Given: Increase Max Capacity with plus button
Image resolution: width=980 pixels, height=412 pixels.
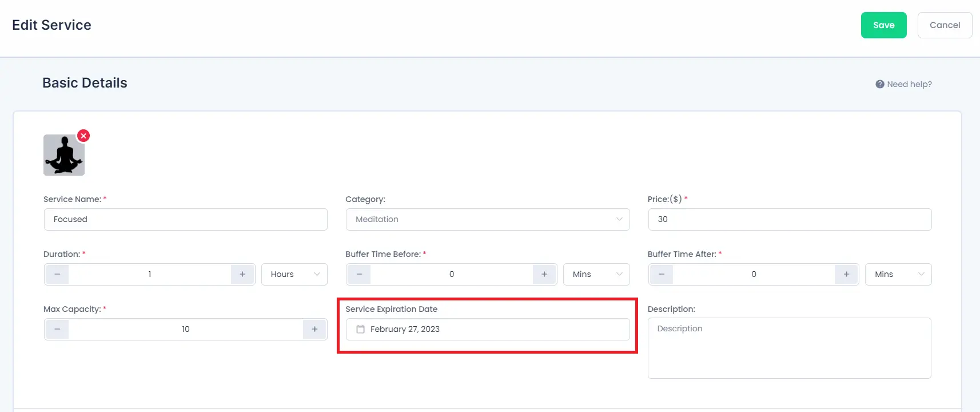Looking at the screenshot, I should (x=314, y=329).
